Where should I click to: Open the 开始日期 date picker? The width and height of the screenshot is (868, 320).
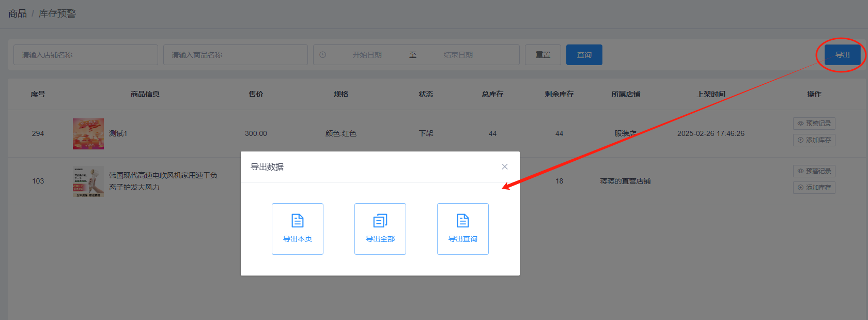pyautogui.click(x=367, y=55)
